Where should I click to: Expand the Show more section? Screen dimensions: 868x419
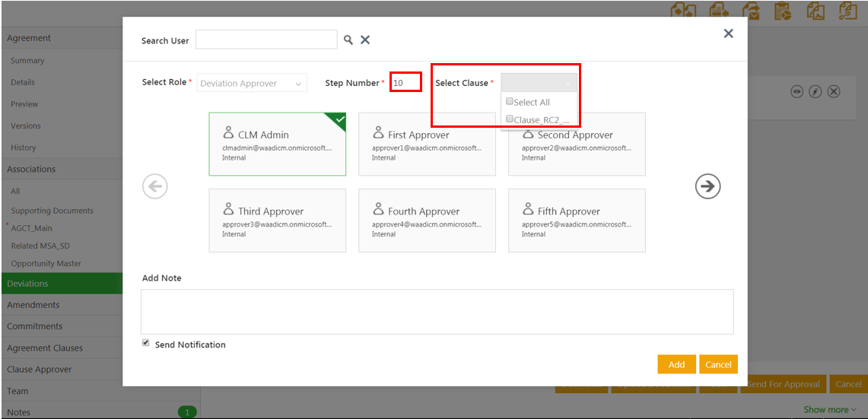(x=830, y=410)
